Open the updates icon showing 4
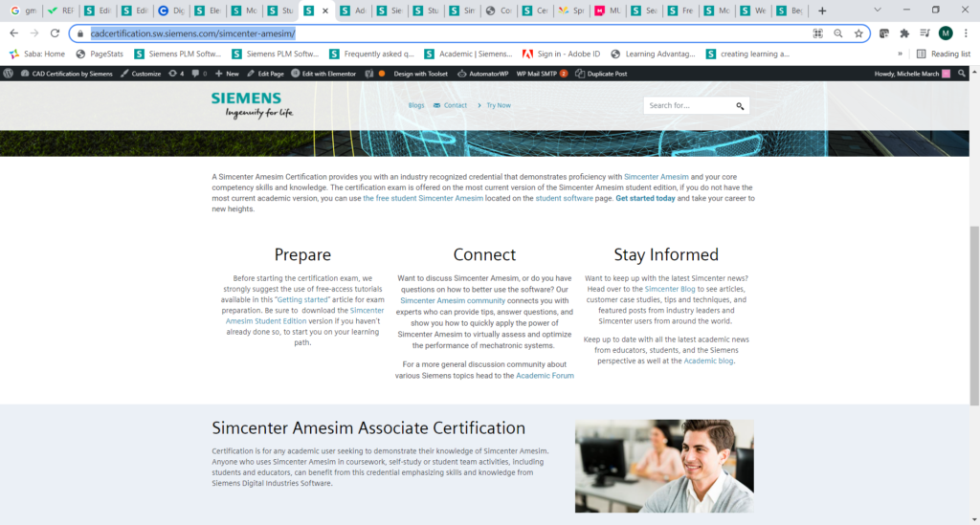The image size is (980, 525). (176, 74)
